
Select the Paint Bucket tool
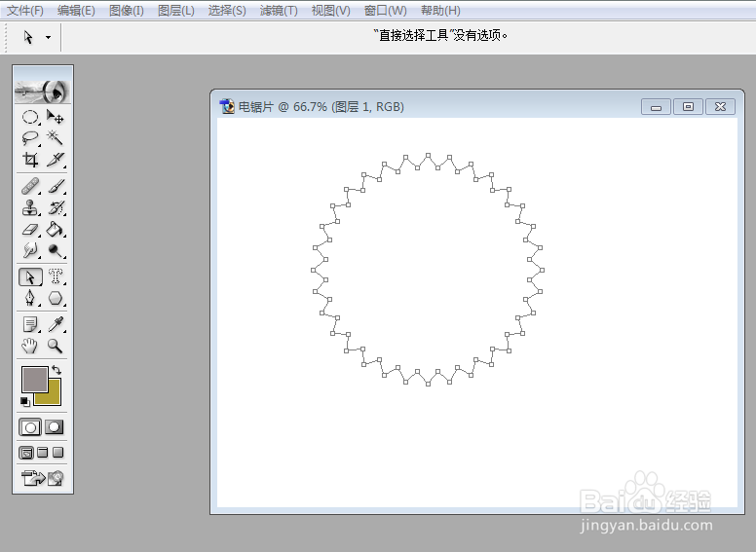[x=55, y=230]
